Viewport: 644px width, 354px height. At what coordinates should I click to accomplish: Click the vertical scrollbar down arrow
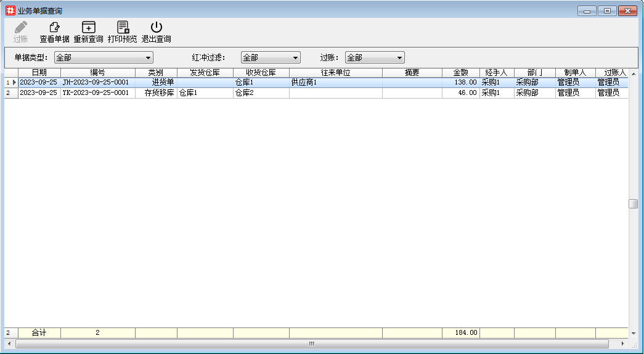pos(633,333)
